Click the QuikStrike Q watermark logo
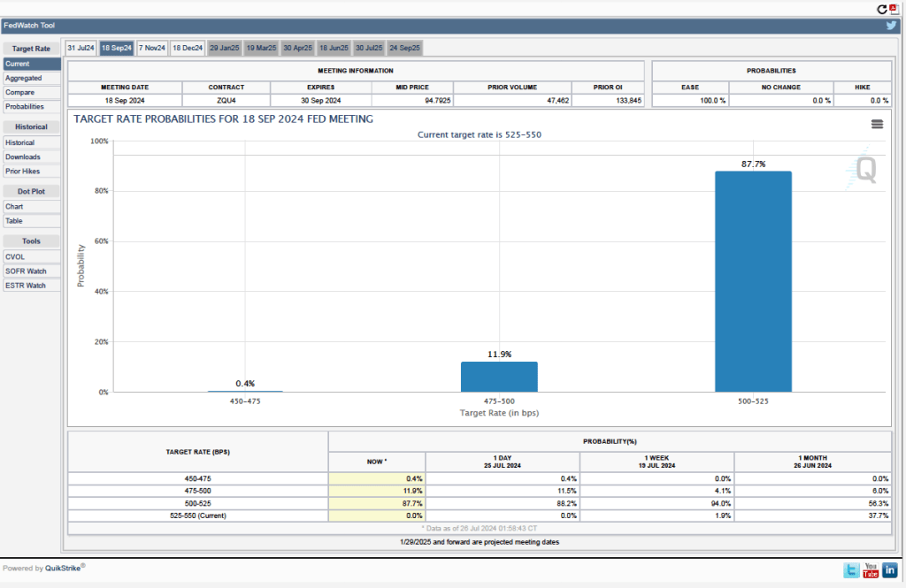906x588 pixels. 865,170
